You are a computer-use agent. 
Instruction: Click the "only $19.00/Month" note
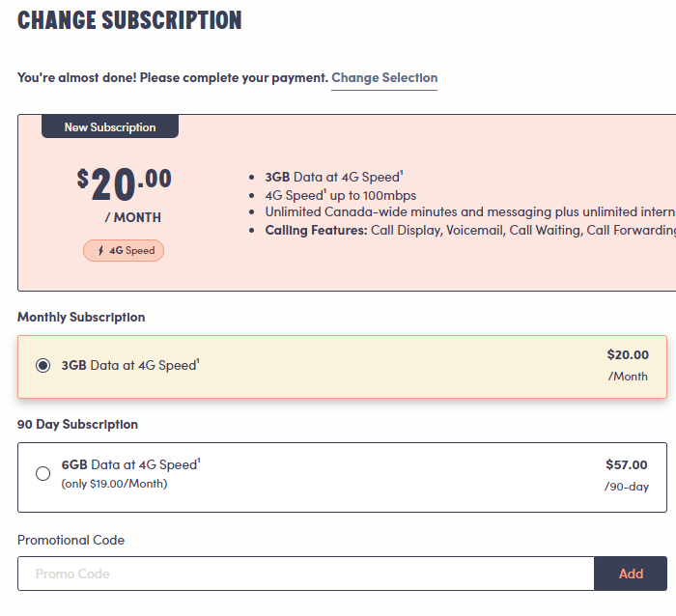pyautogui.click(x=114, y=484)
